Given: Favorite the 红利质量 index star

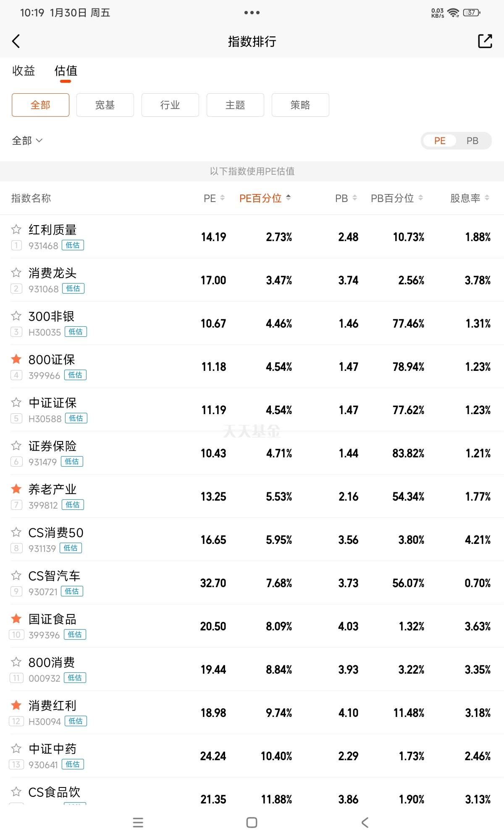Looking at the screenshot, I should (16, 229).
